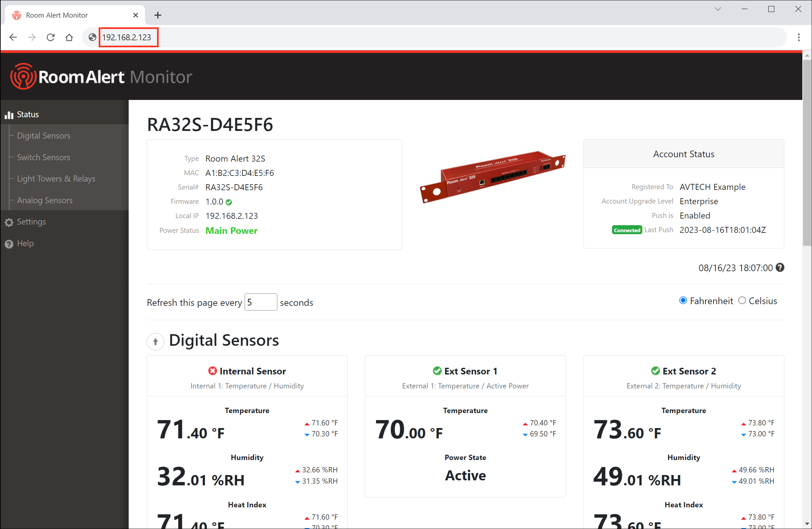
Task: Open the Chrome three-dot menu
Action: pos(798,37)
